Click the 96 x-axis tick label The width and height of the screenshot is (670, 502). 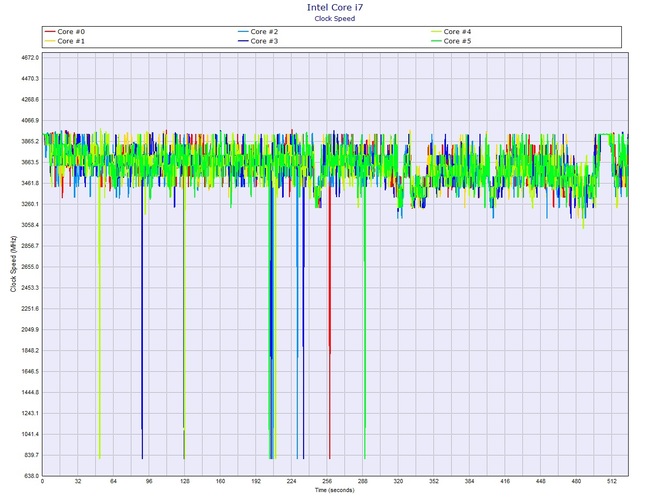point(149,481)
